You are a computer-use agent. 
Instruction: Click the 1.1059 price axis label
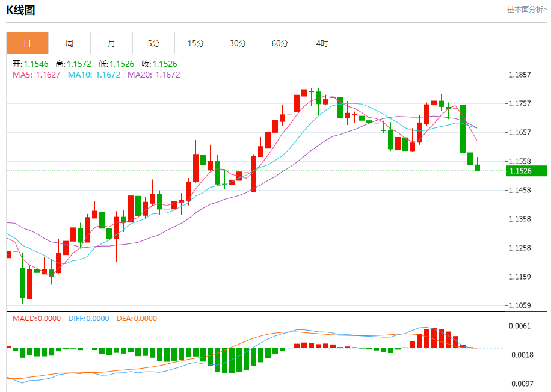point(520,305)
